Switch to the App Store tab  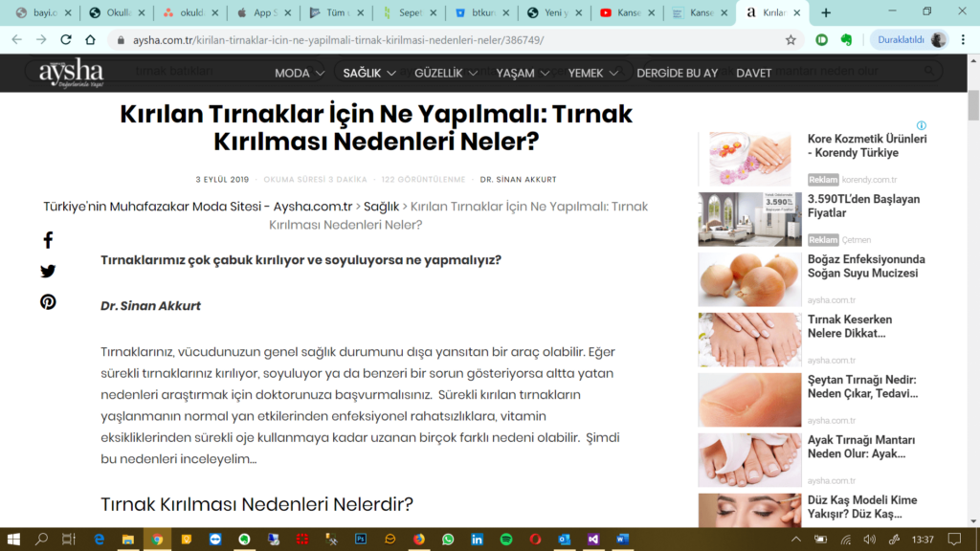click(263, 12)
